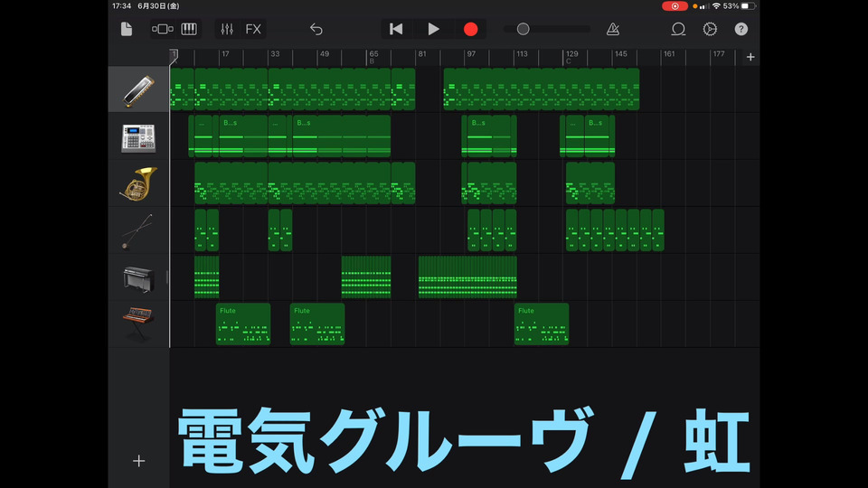Click the playhead at bar 1

(x=174, y=55)
